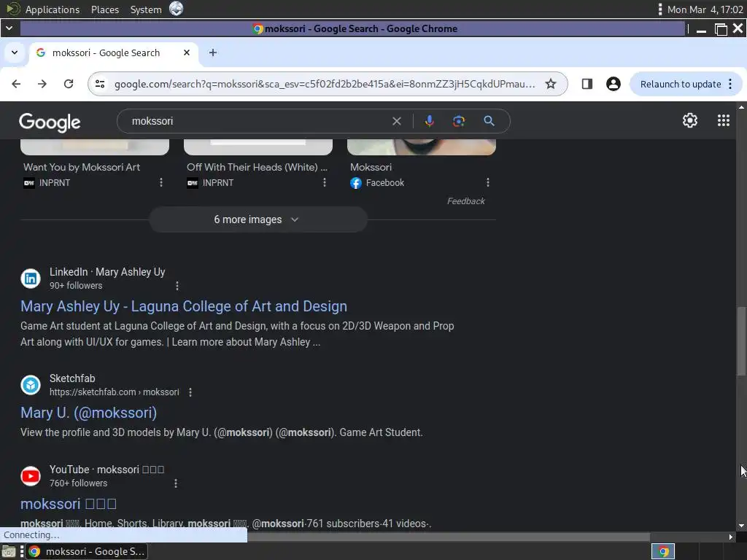Open a new tab with the plus button
The width and height of the screenshot is (747, 560).
(x=213, y=52)
